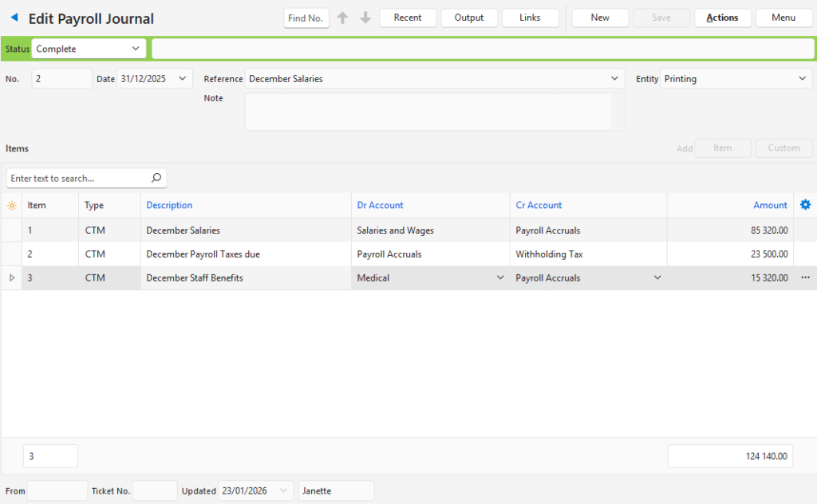Expand row 3 with the triangle indicator
This screenshot has height=504, width=817.
11,278
